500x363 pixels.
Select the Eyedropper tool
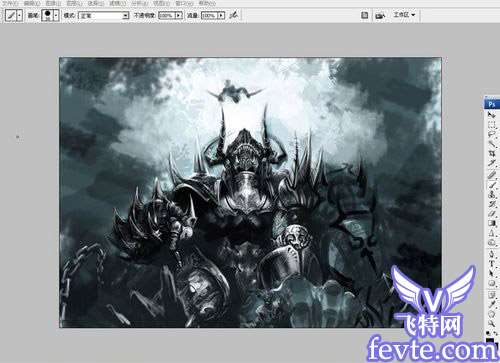492,304
